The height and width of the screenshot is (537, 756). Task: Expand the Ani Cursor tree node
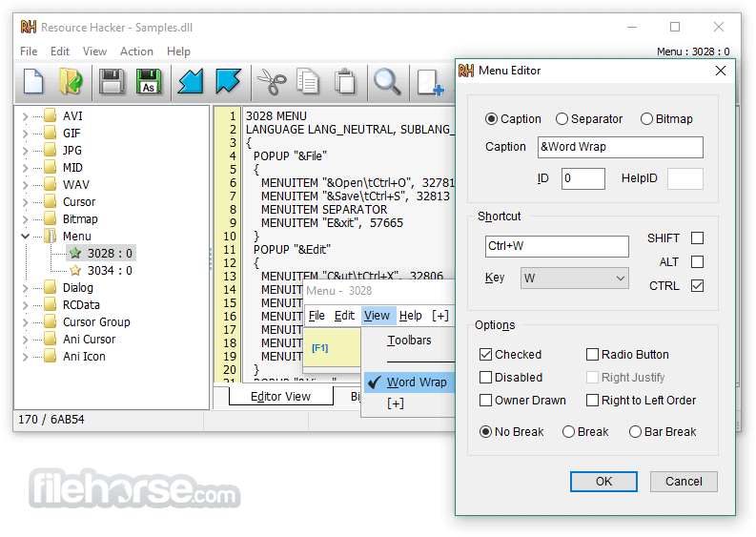tap(26, 340)
